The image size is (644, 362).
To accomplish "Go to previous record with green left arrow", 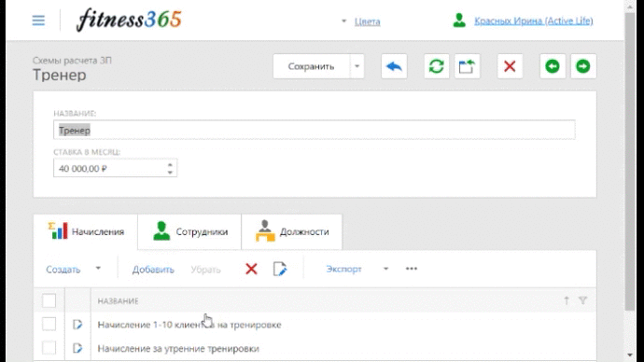I will [553, 66].
